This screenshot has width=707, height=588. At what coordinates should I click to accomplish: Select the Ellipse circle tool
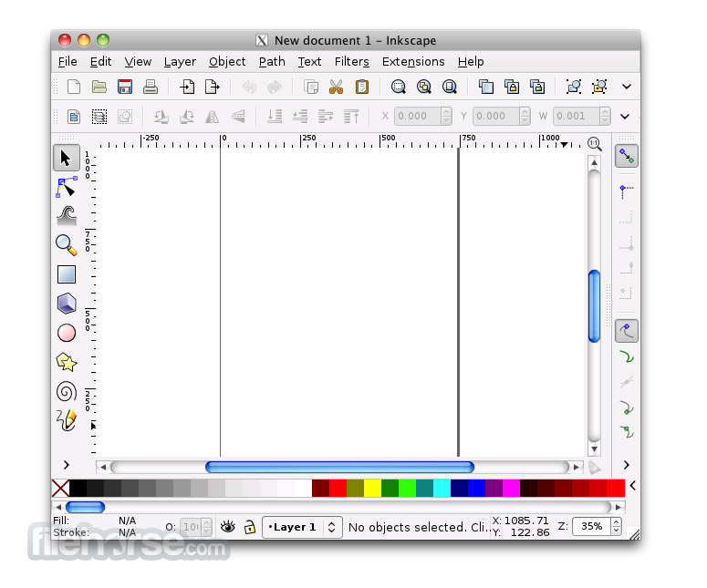[x=67, y=333]
